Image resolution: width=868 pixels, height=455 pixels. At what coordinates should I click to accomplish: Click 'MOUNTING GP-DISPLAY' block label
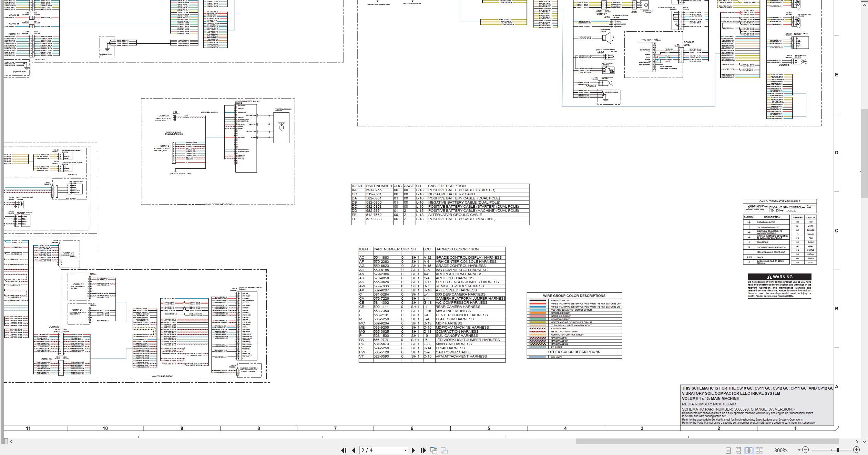point(162,376)
